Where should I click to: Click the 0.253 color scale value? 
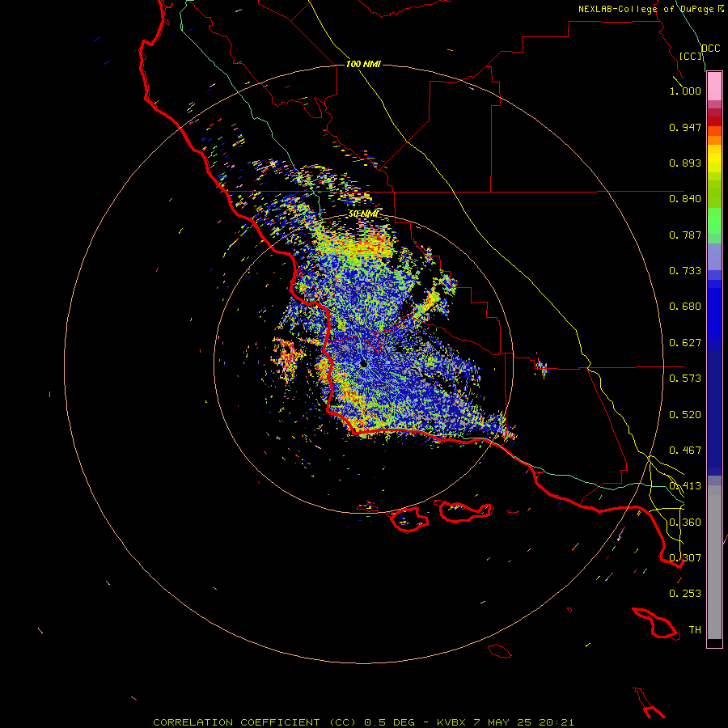[685, 594]
